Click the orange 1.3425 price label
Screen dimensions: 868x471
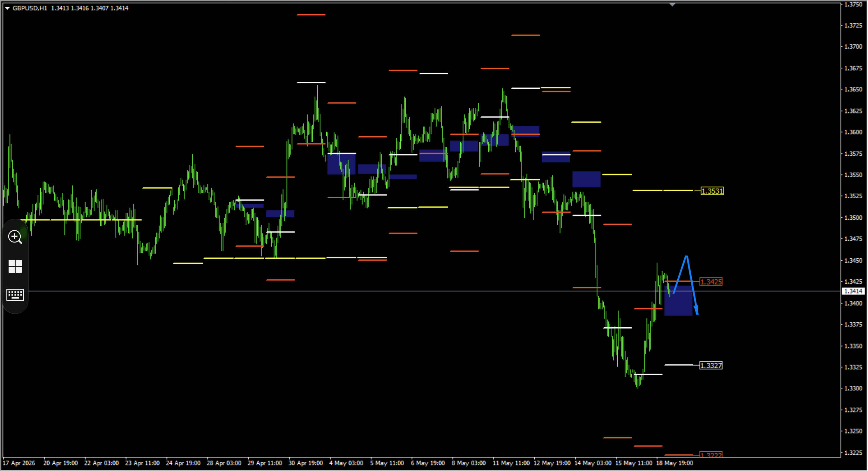711,282
